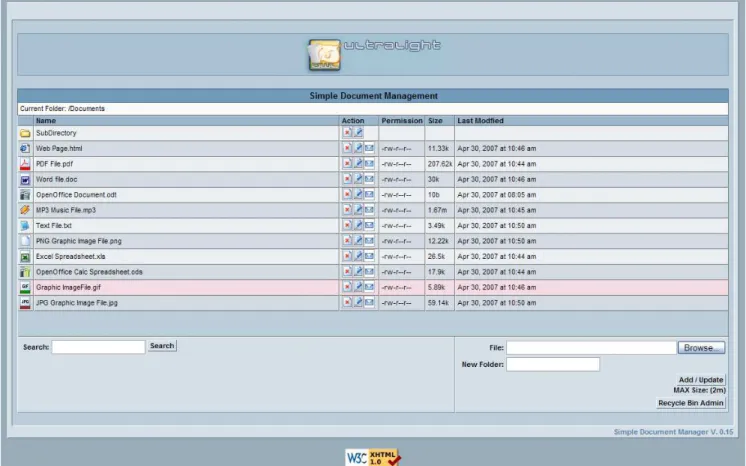Click the MP3 music file type icon

point(25,210)
